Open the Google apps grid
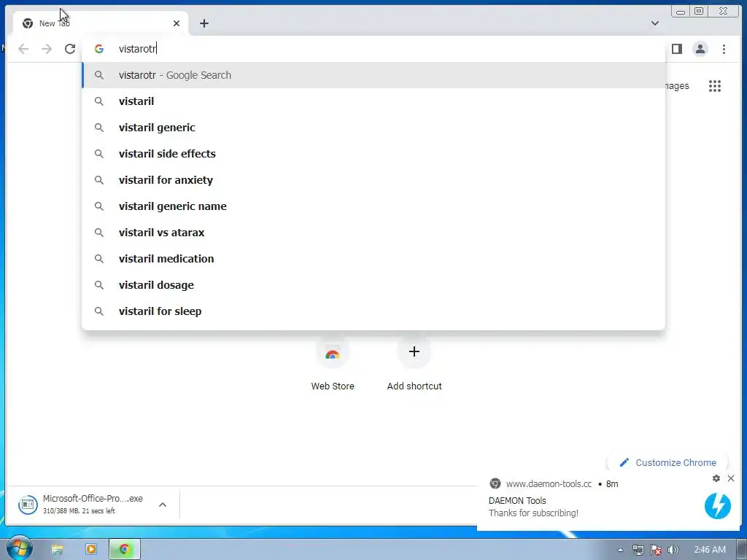The image size is (747, 560). point(715,86)
